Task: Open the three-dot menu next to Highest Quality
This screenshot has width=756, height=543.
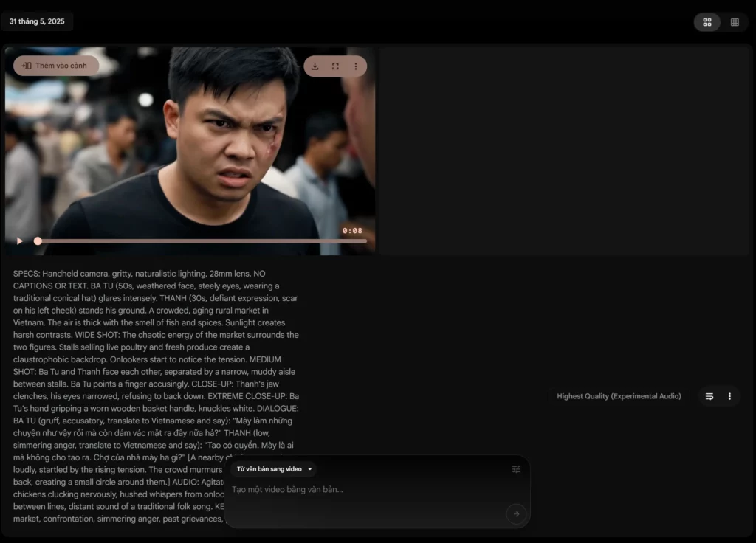Action: [729, 396]
